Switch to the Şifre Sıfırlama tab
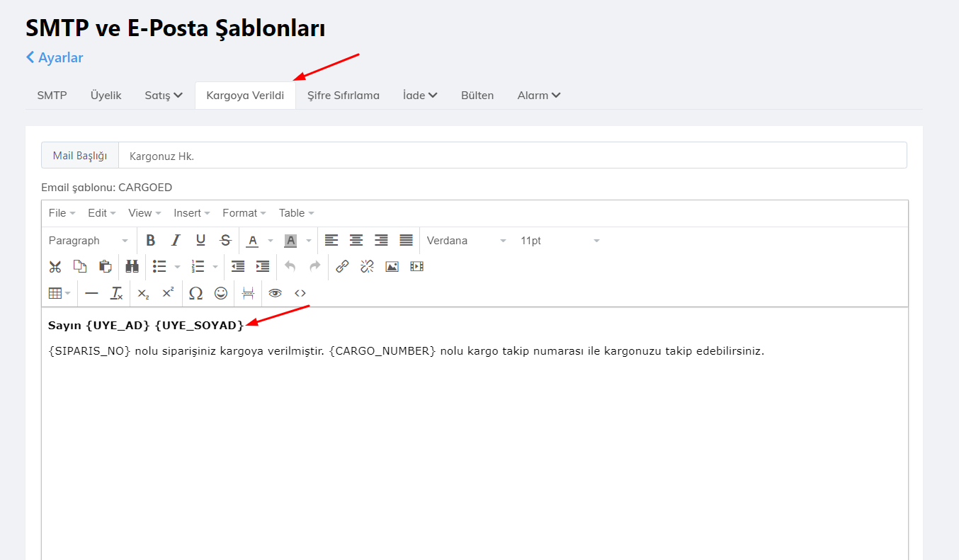This screenshot has height=560, width=959. pos(344,96)
